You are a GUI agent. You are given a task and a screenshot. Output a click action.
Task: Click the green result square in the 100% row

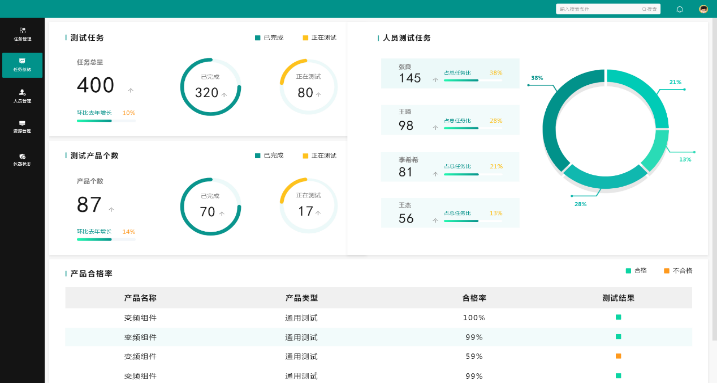pyautogui.click(x=619, y=317)
